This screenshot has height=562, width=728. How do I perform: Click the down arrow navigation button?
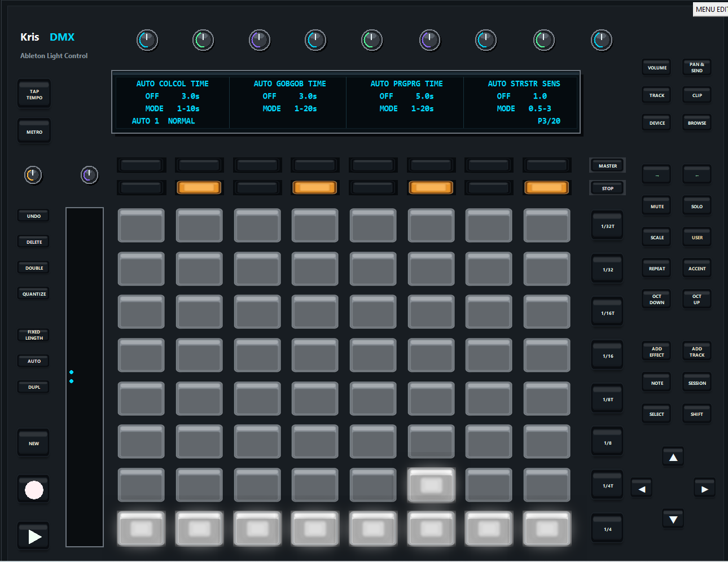point(673,519)
